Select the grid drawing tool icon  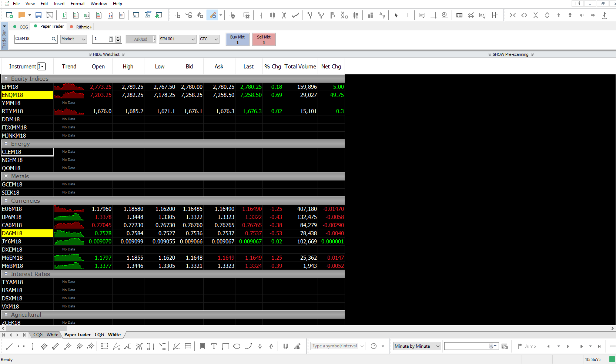188,346
